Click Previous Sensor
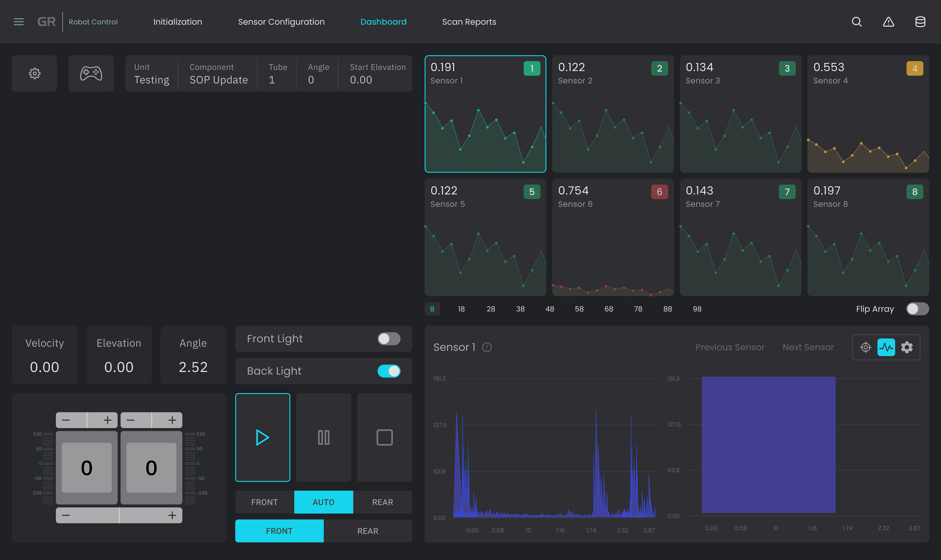 tap(730, 347)
